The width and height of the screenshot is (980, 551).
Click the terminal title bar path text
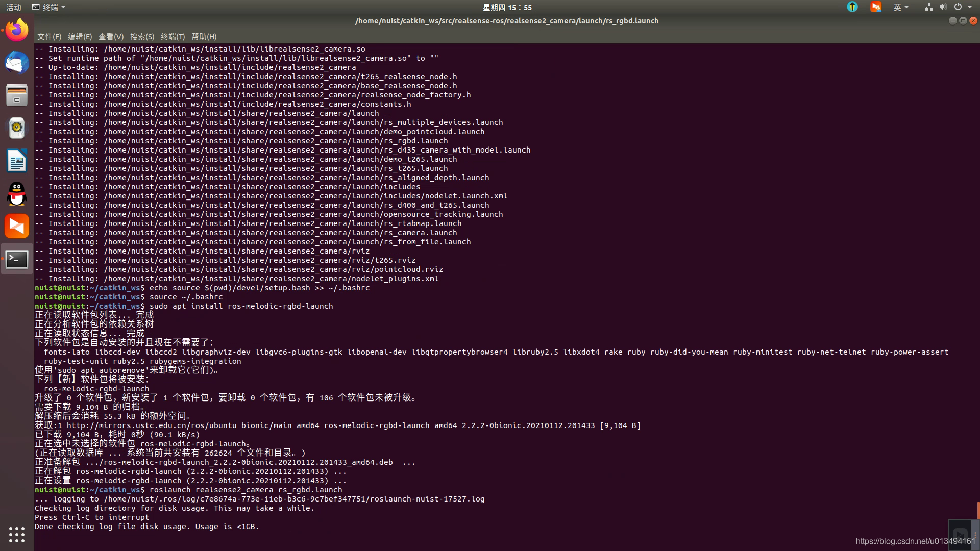tap(506, 21)
